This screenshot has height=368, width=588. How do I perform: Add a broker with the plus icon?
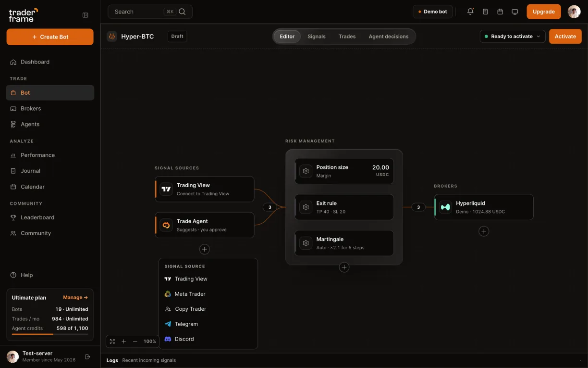tap(484, 231)
